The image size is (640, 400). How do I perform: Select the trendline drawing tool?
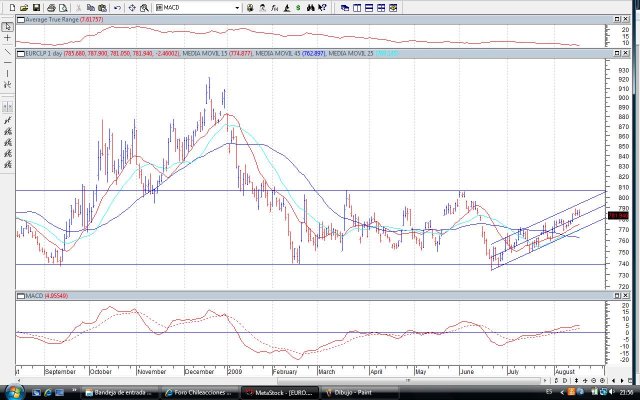7,51
